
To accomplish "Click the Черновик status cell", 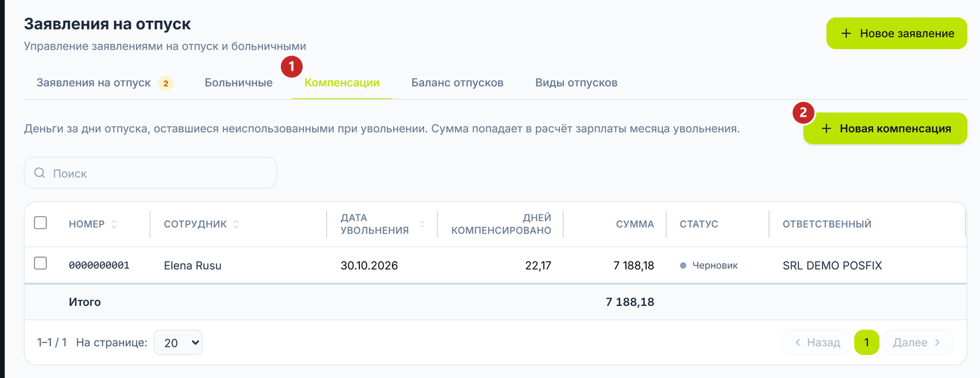I will click(x=709, y=266).
